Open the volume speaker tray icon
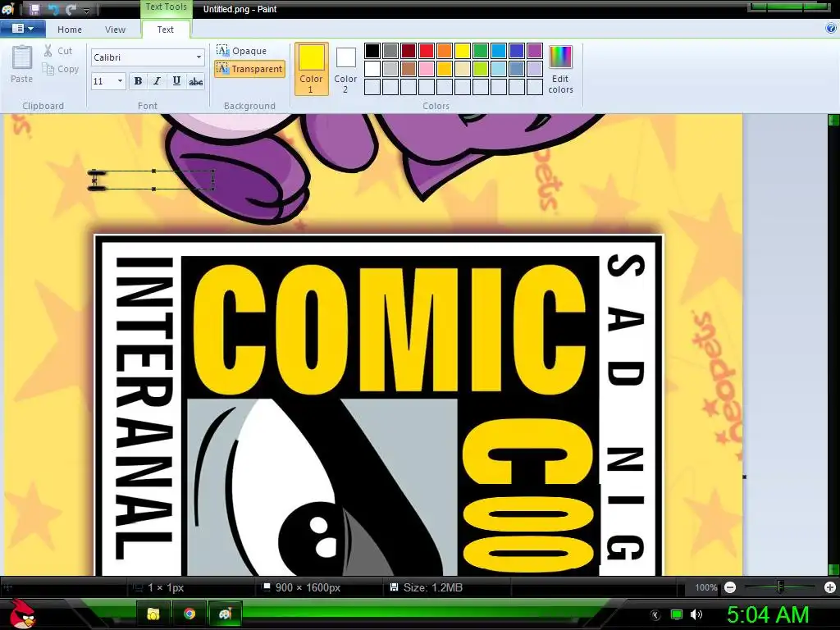Image resolution: width=840 pixels, height=630 pixels. point(696,614)
